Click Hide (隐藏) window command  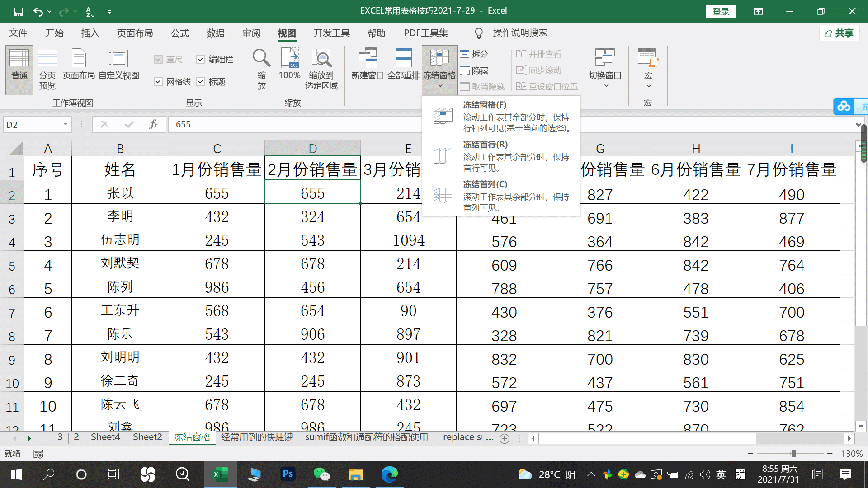(x=474, y=70)
